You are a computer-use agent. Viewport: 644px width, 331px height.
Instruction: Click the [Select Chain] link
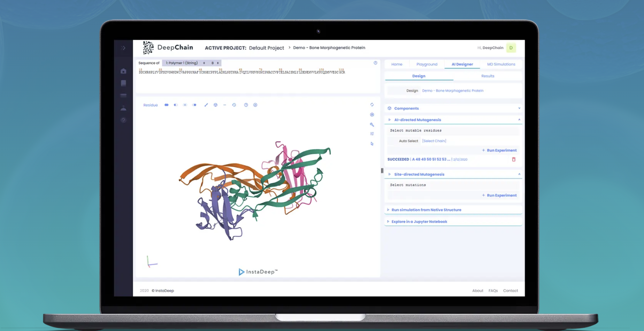pyautogui.click(x=434, y=141)
